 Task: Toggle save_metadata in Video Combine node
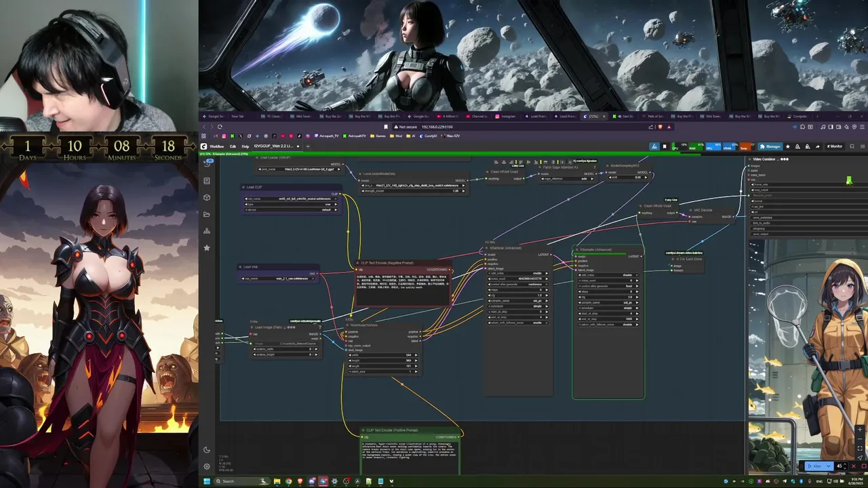coord(809,218)
